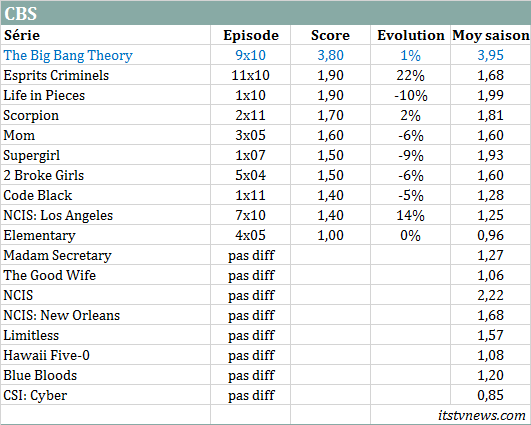Screen dimensions: 531x425
Task: Click episode cell 11x10
Action: (x=251, y=75)
